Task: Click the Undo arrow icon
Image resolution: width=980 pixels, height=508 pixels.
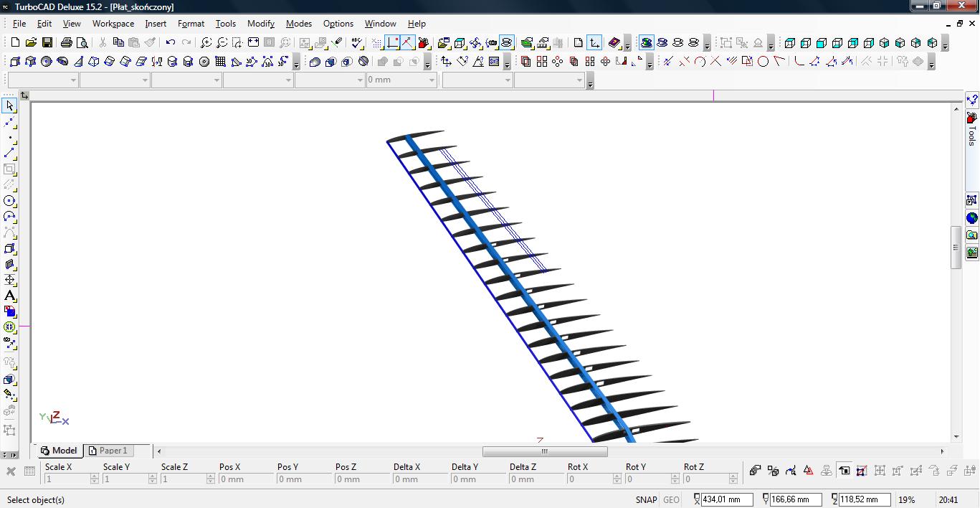Action: tap(171, 43)
